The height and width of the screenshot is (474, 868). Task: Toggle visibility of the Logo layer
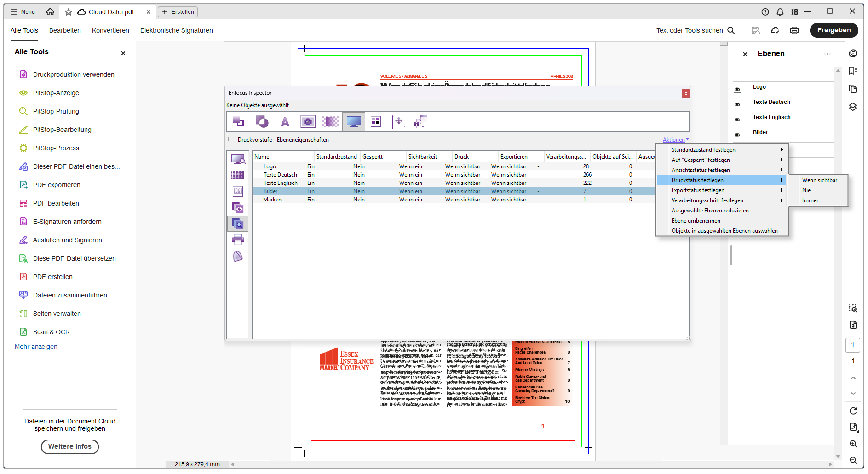738,89
